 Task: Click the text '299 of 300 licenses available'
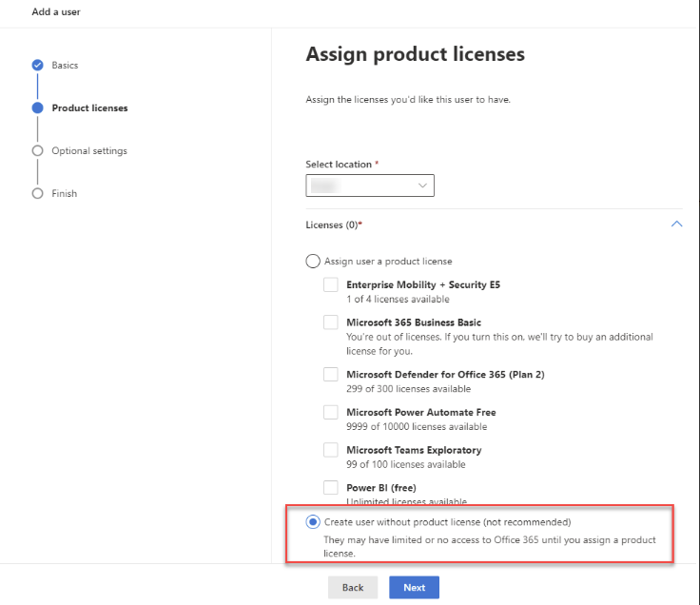coord(408,389)
